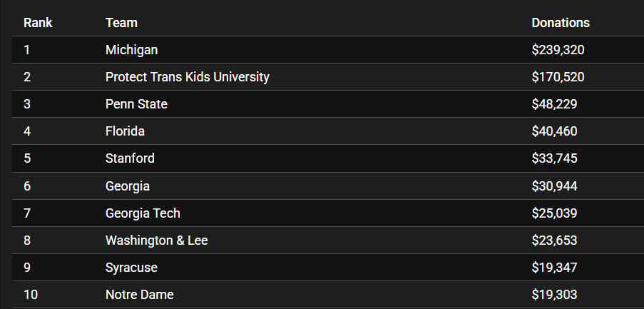Screen dimensions: 644x309
Task: Select the $48,229 donation cell
Action: 554,104
